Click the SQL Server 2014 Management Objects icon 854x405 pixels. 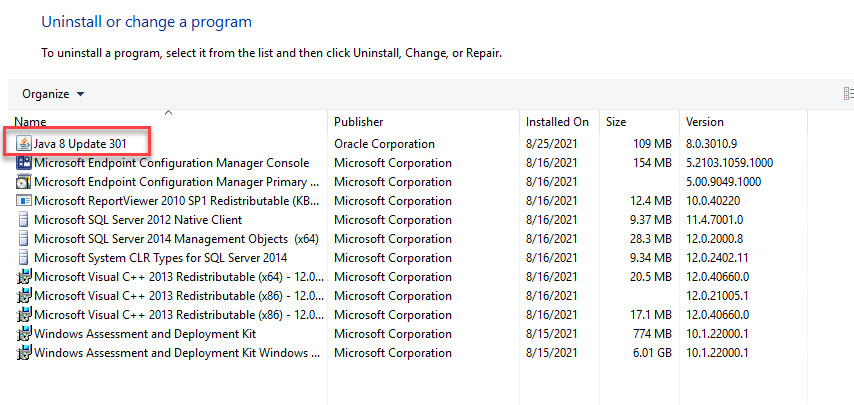coord(24,239)
